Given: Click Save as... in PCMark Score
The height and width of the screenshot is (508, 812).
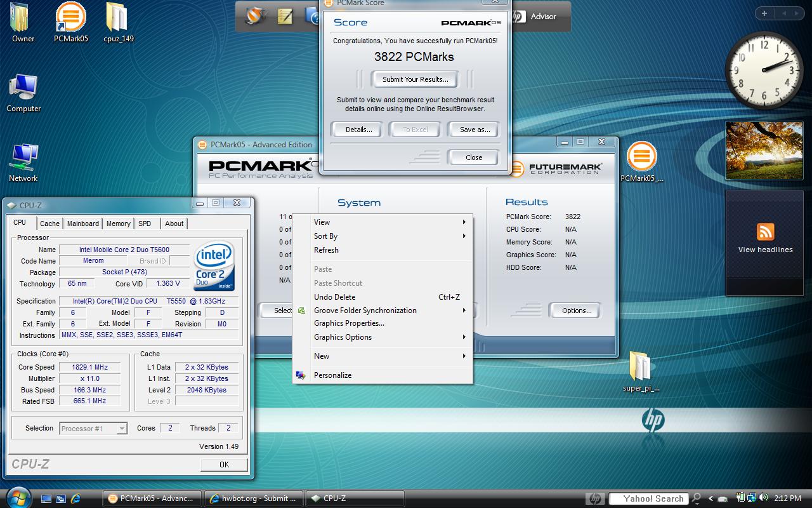Looking at the screenshot, I should click(x=475, y=130).
